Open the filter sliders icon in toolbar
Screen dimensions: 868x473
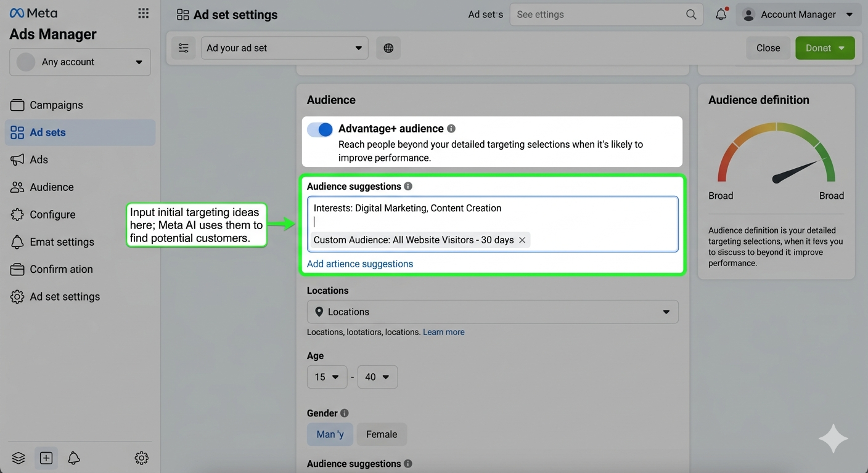click(183, 48)
